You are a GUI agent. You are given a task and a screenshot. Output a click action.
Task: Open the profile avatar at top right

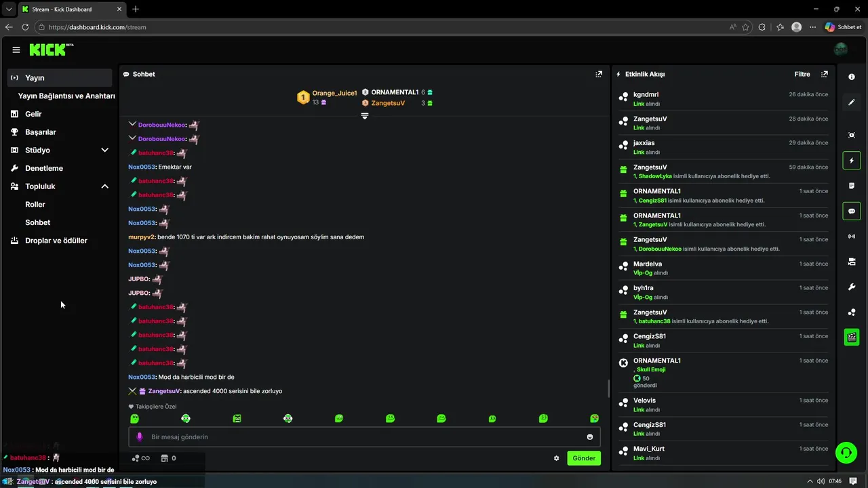pyautogui.click(x=841, y=49)
